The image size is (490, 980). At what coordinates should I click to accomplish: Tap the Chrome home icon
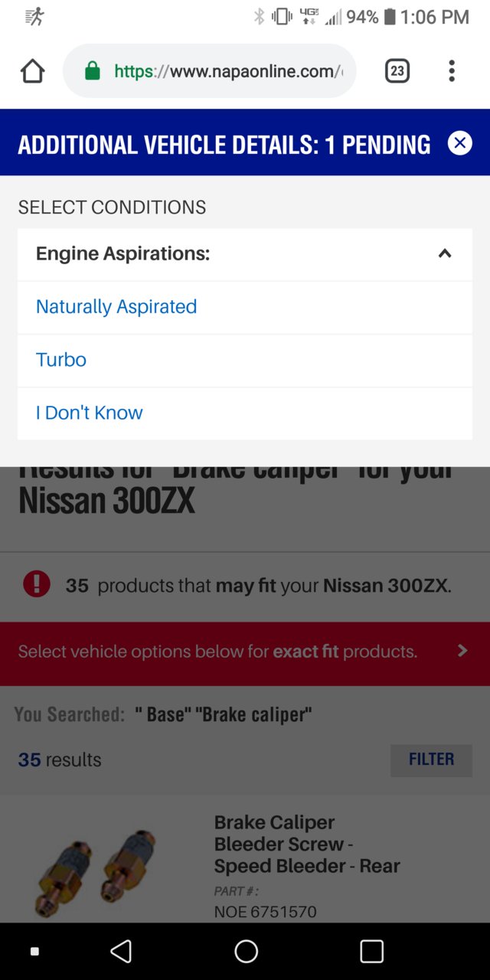pyautogui.click(x=32, y=71)
